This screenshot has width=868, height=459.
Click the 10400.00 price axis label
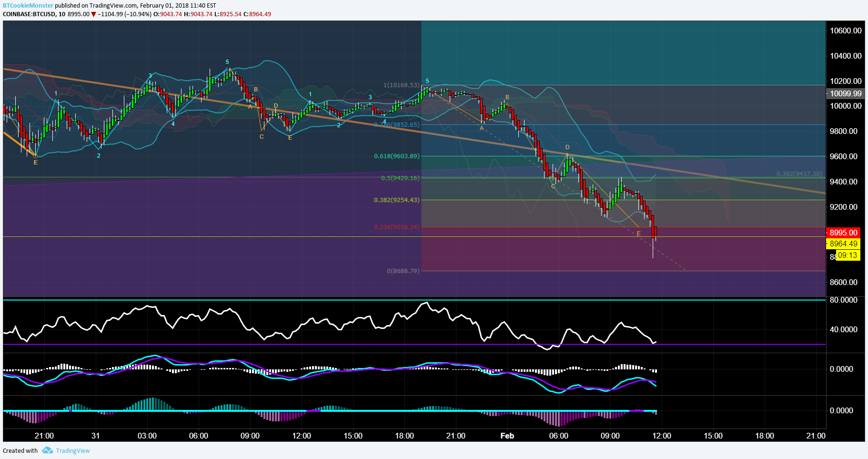point(846,56)
